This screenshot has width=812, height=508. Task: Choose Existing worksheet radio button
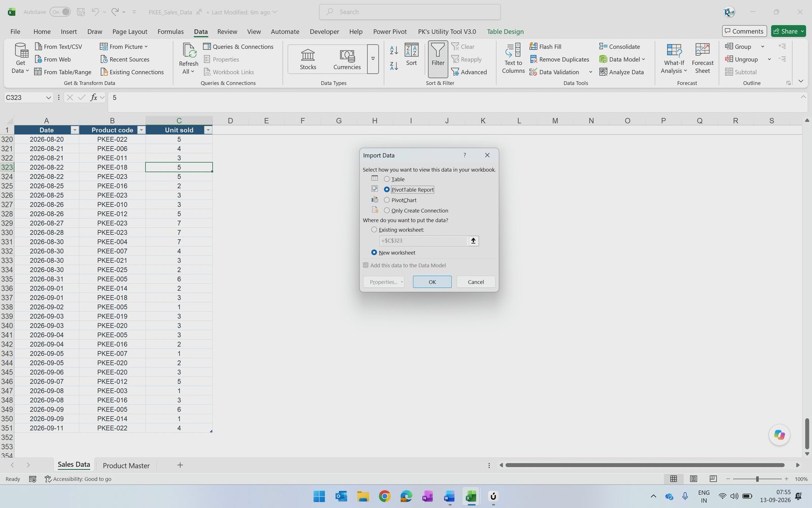pos(374,230)
